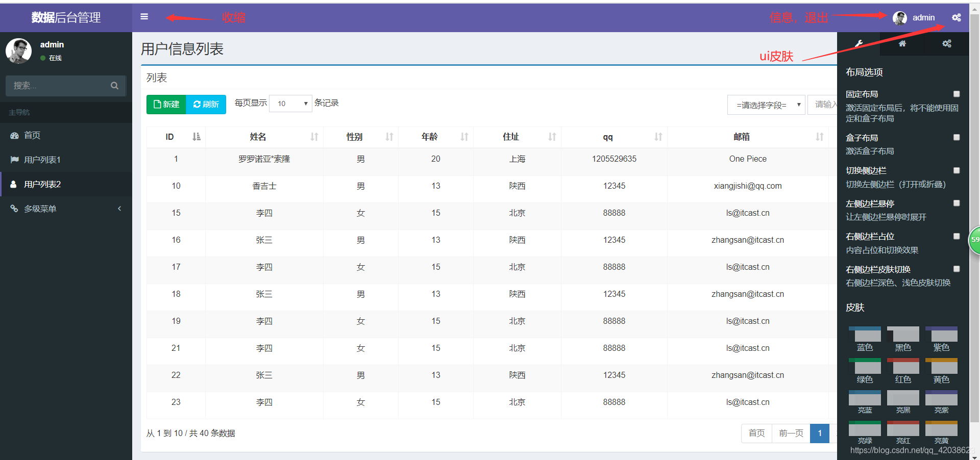Image resolution: width=980 pixels, height=460 pixels.
Task: Collapse sidebar with hamburger menu icon
Action: click(144, 17)
